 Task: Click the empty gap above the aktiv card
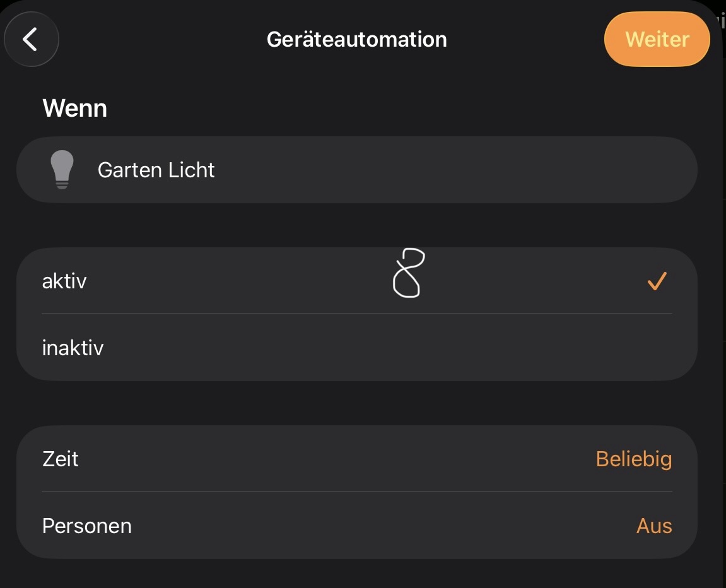pos(356,225)
